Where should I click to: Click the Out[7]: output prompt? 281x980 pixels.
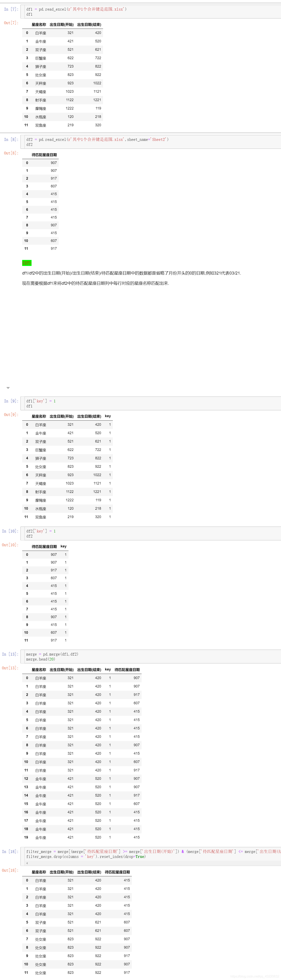coord(11,23)
